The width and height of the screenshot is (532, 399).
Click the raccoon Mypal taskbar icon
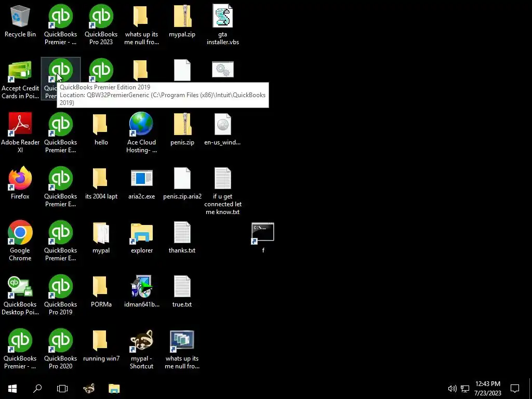(89, 389)
